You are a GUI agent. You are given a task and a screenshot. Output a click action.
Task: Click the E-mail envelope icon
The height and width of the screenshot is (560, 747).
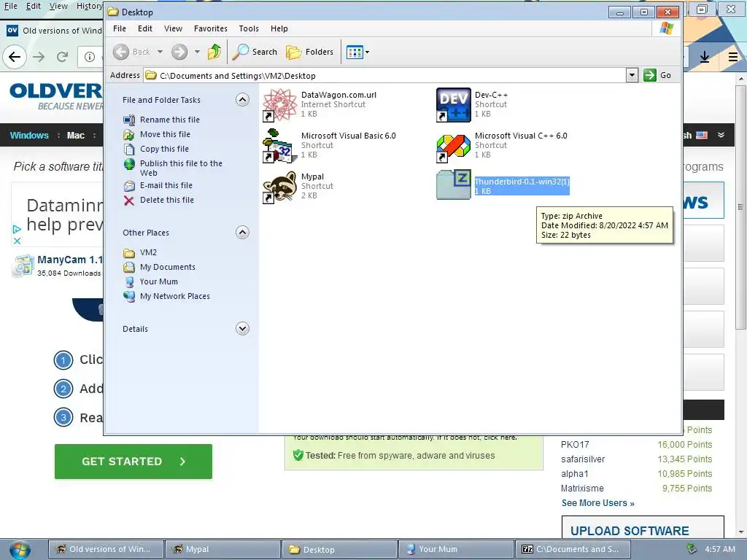tap(129, 186)
